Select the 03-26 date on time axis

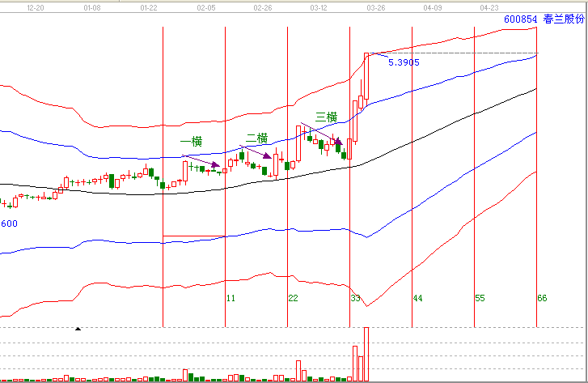(375, 6)
